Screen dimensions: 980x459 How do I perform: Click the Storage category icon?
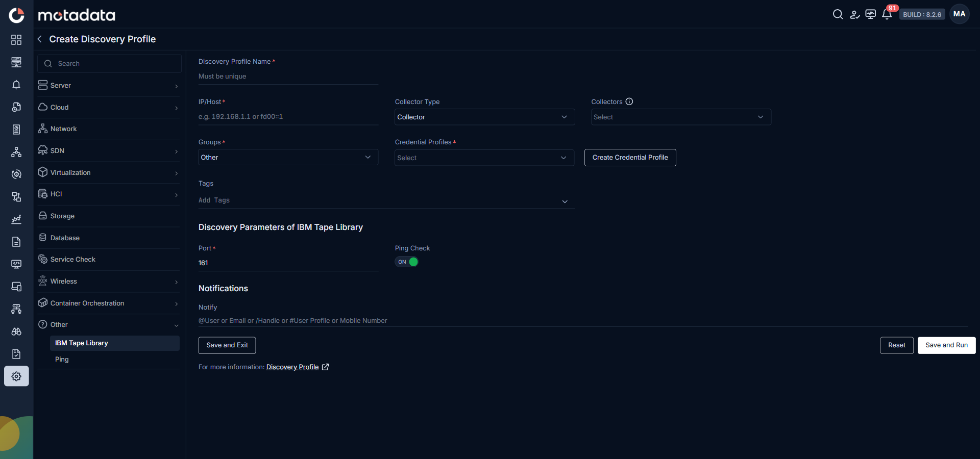[x=43, y=216]
